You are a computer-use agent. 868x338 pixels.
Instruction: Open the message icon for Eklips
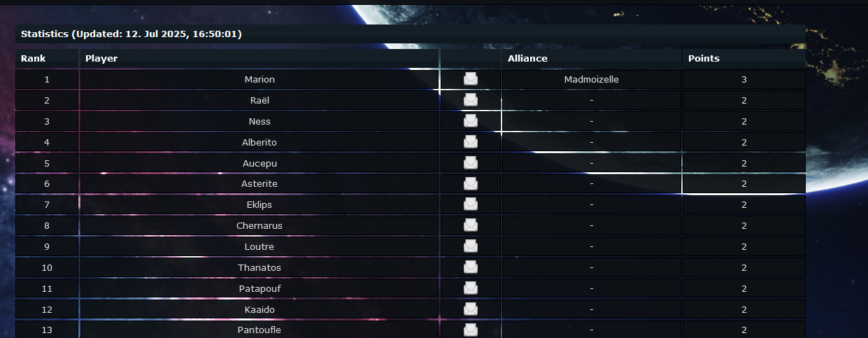coord(471,204)
